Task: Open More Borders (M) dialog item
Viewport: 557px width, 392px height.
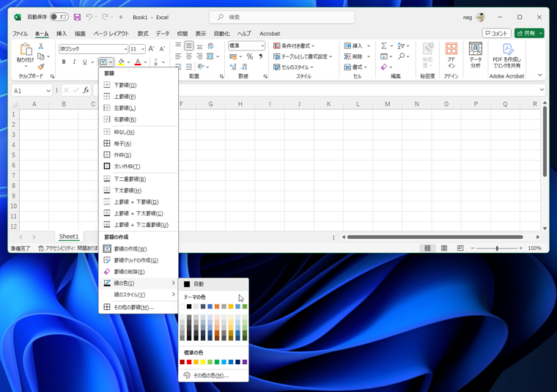Action: pos(139,307)
